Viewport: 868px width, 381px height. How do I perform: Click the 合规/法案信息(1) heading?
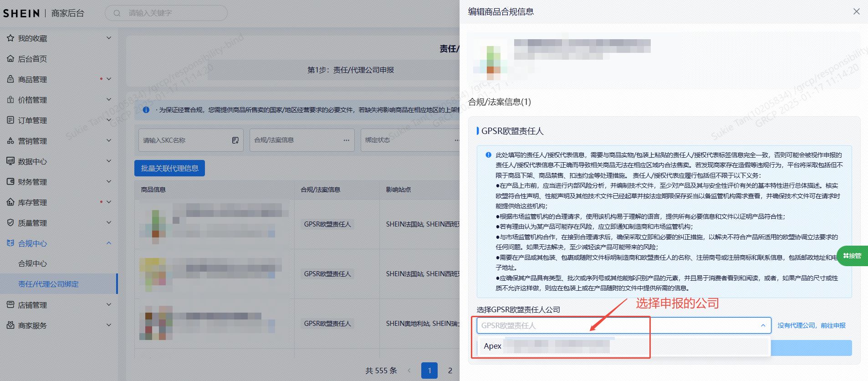click(x=500, y=102)
